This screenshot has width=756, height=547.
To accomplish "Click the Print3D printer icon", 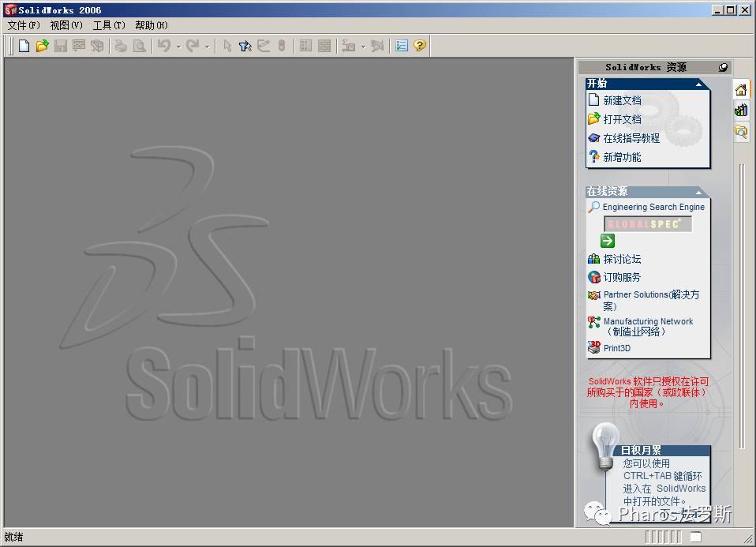I will [594, 347].
